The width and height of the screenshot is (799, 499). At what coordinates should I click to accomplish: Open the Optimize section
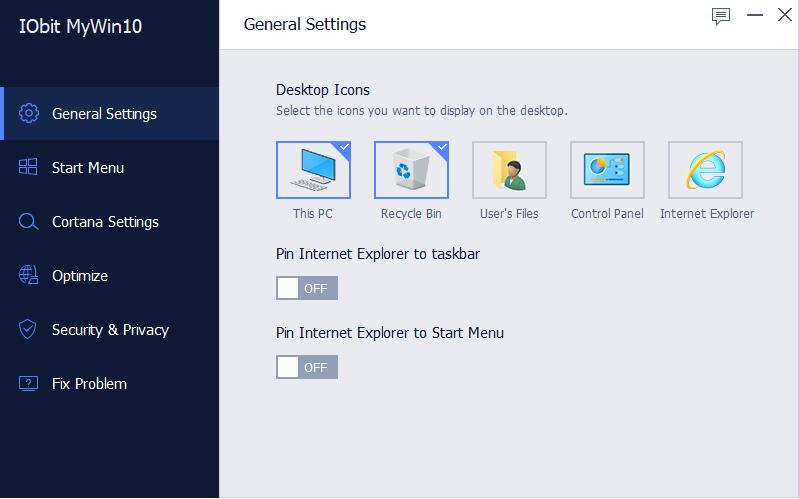click(110, 275)
